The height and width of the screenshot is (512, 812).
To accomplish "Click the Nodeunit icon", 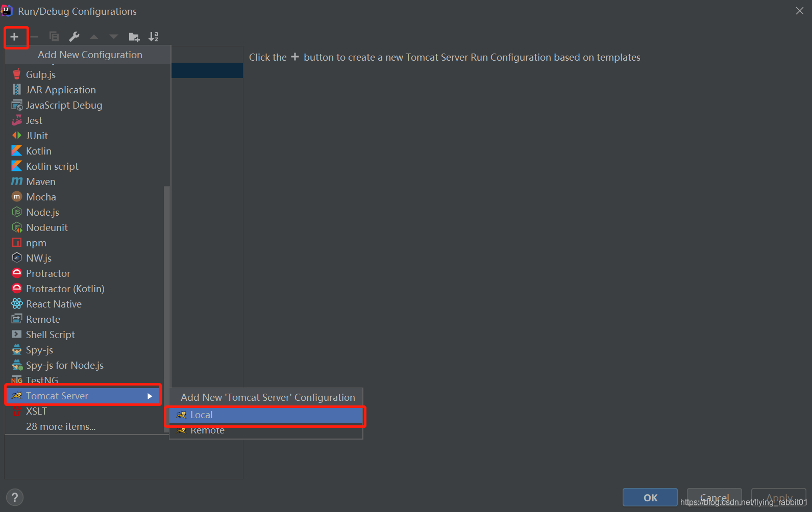I will coord(17,227).
